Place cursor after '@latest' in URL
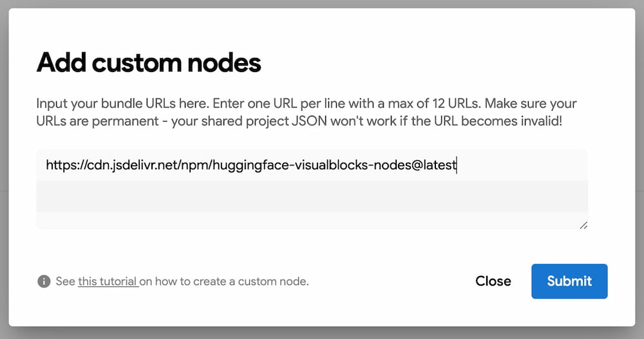 tap(457, 165)
